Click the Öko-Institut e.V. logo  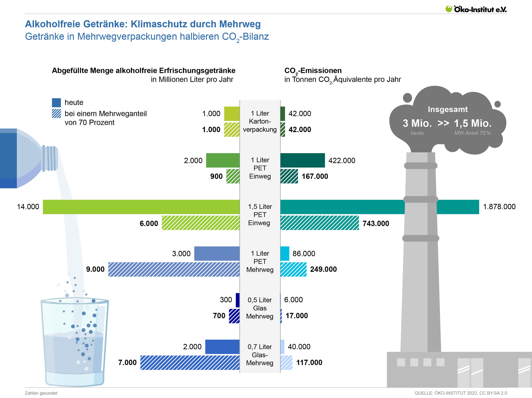(x=476, y=9)
